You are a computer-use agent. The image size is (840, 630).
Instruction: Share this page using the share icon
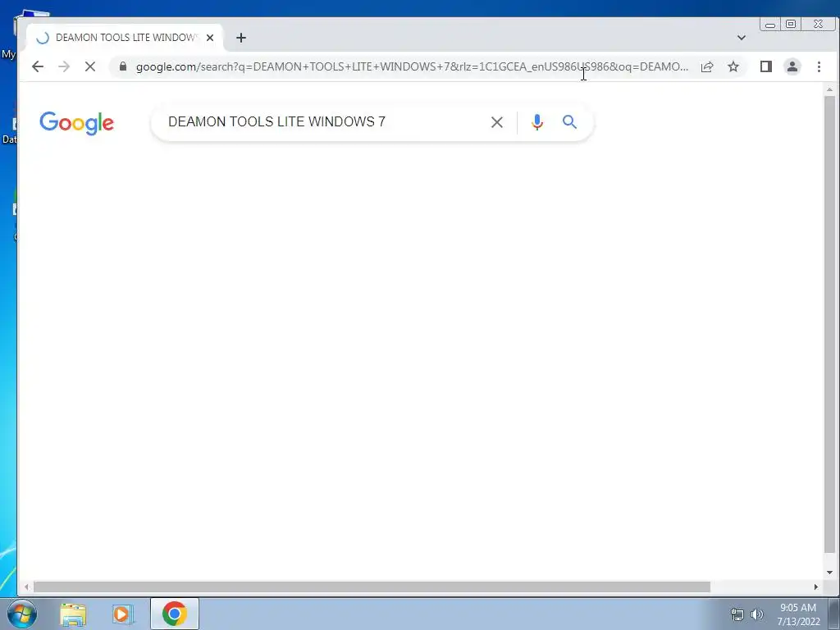(x=707, y=66)
